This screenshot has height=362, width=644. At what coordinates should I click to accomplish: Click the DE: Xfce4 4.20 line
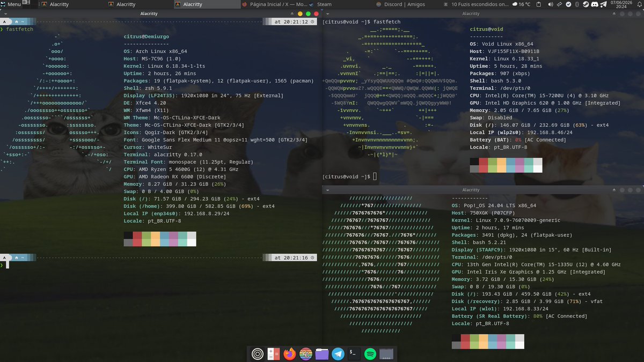(145, 103)
